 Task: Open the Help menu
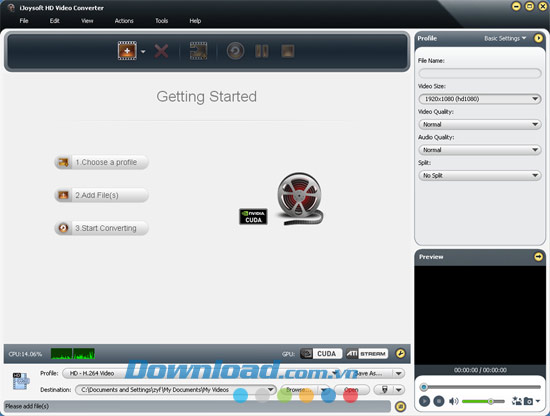coord(195,21)
